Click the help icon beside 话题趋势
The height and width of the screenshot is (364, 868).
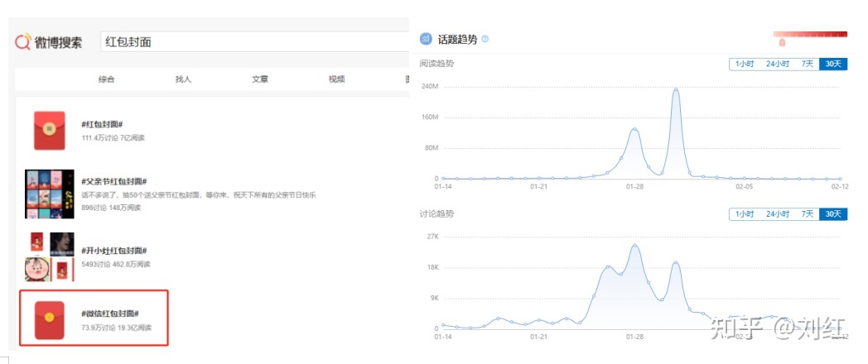pyautogui.click(x=485, y=39)
